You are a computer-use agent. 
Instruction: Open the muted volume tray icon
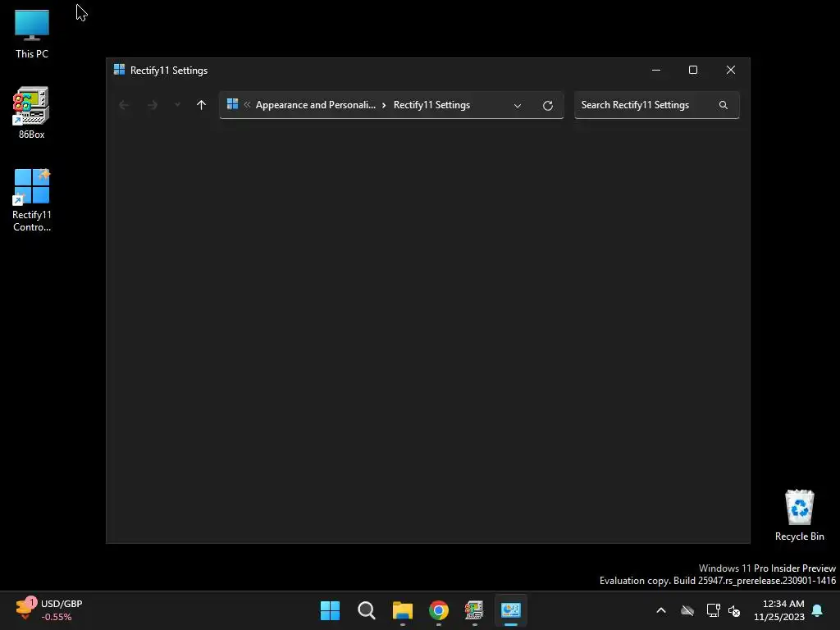pyautogui.click(x=734, y=610)
